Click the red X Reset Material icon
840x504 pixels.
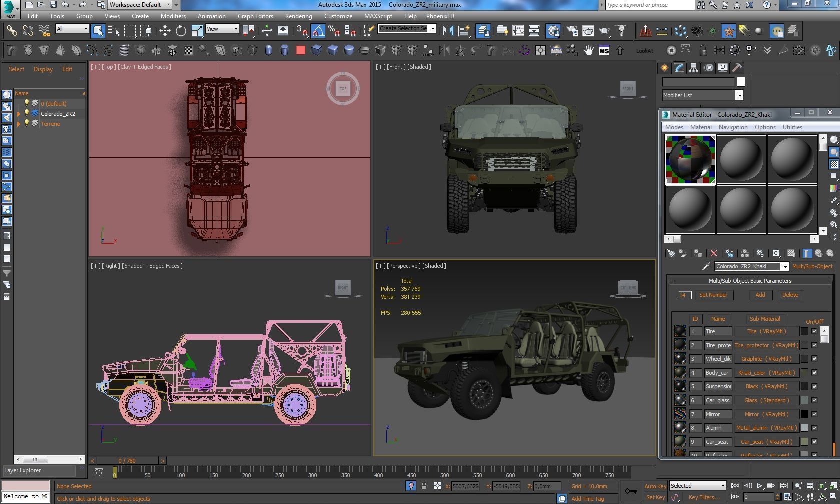714,253
